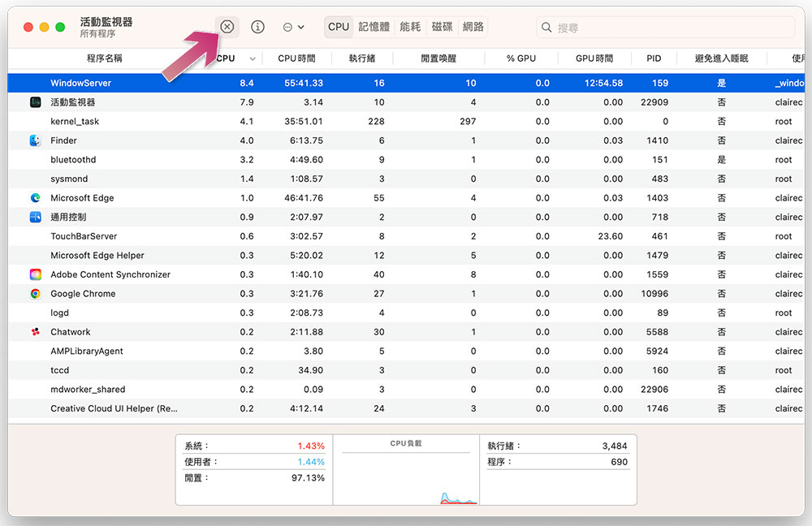The height and width of the screenshot is (526, 812).
Task: Switch to the 網路 tab
Action: 473,27
